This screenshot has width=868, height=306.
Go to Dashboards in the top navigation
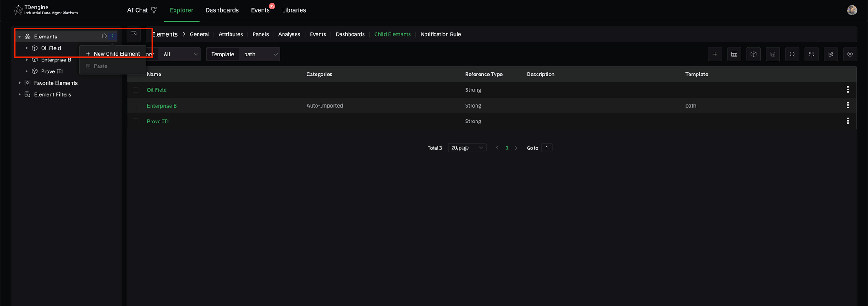pos(222,10)
